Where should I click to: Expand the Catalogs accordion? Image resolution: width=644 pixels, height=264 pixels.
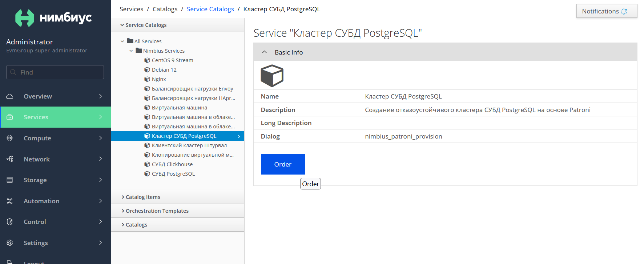(123, 225)
